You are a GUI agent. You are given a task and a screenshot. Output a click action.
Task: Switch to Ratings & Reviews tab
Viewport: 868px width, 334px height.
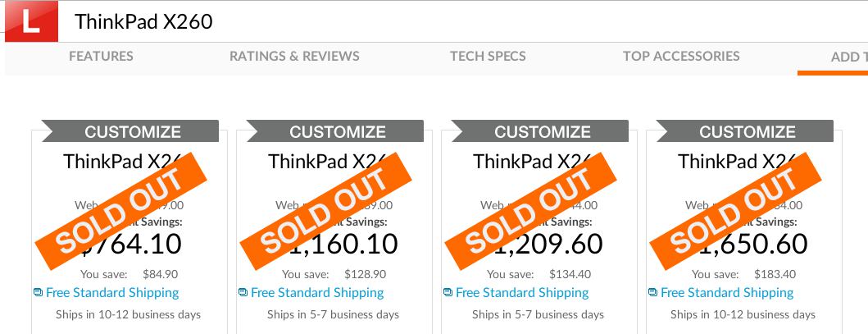click(x=294, y=57)
